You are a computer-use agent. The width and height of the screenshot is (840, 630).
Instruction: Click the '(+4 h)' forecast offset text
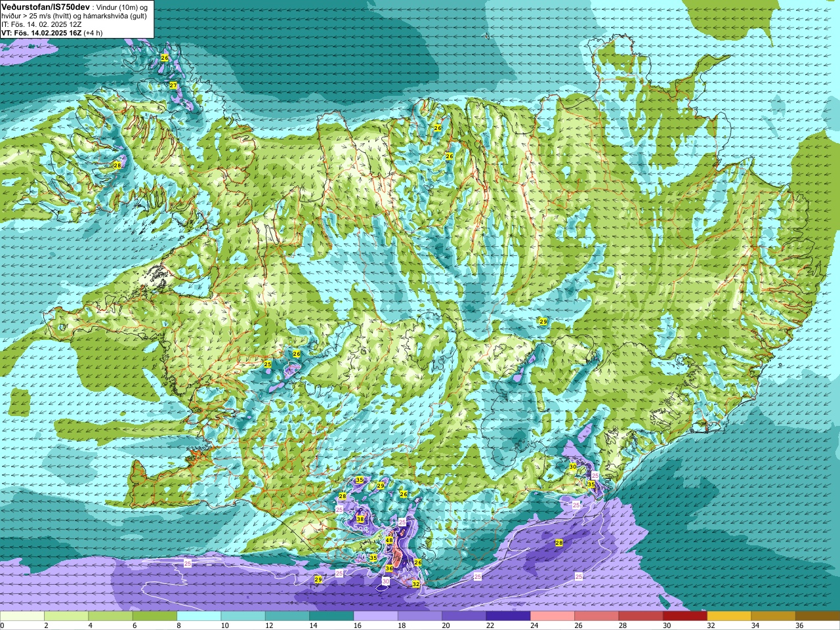[93, 33]
